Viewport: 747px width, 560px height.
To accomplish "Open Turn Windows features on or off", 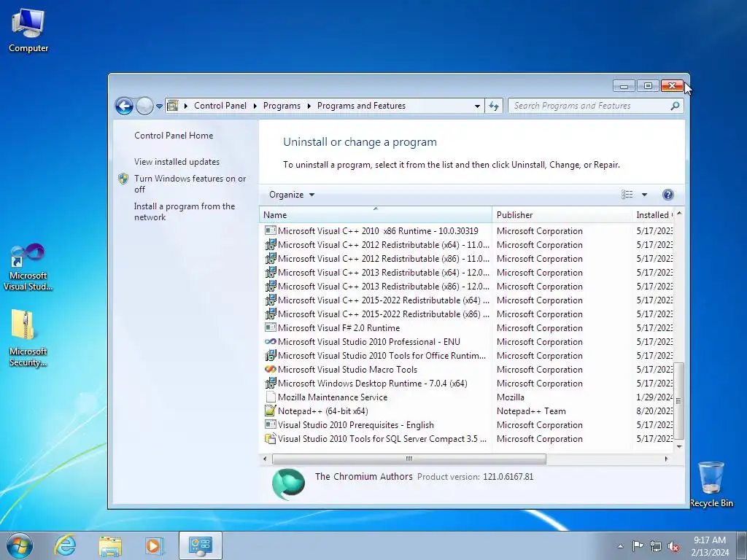I will point(190,184).
